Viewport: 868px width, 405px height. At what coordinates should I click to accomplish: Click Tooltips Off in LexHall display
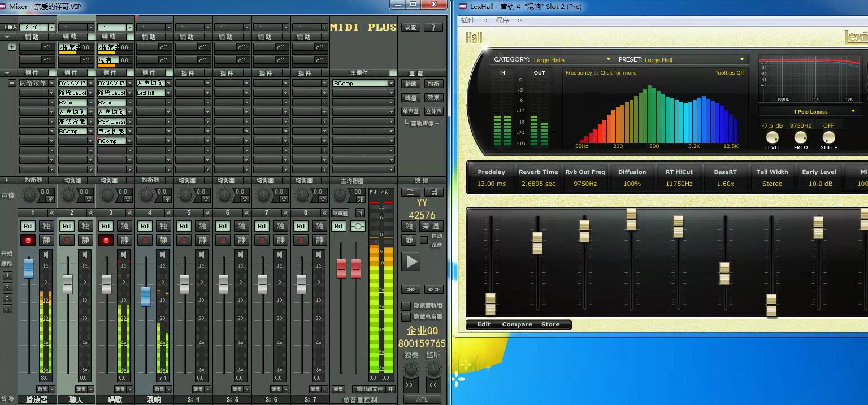[x=730, y=73]
